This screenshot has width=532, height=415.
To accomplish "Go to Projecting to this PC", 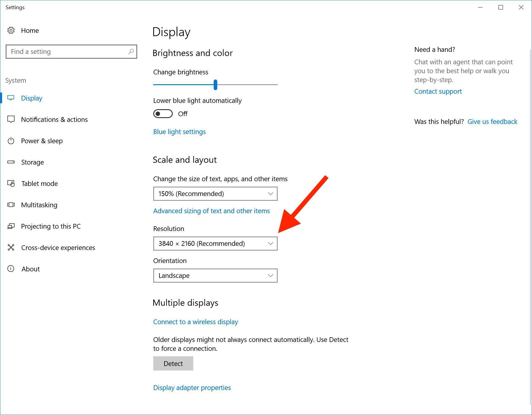I will pyautogui.click(x=51, y=226).
